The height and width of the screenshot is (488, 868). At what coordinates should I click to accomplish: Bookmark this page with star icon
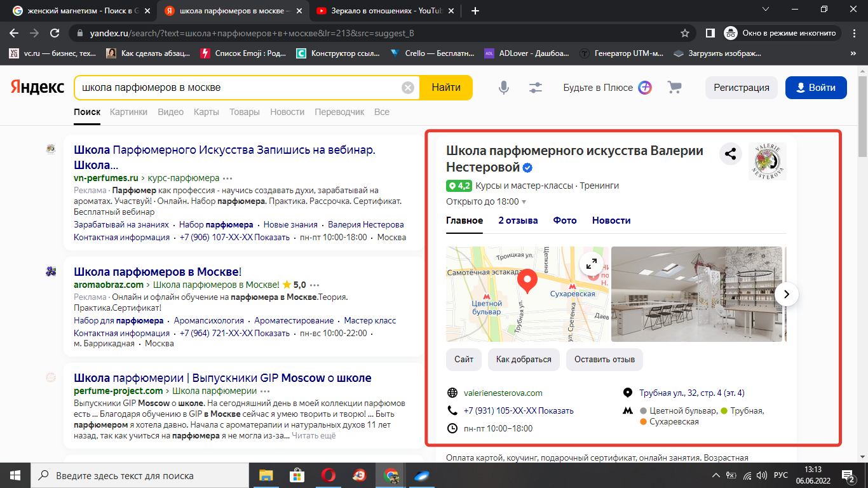(685, 33)
